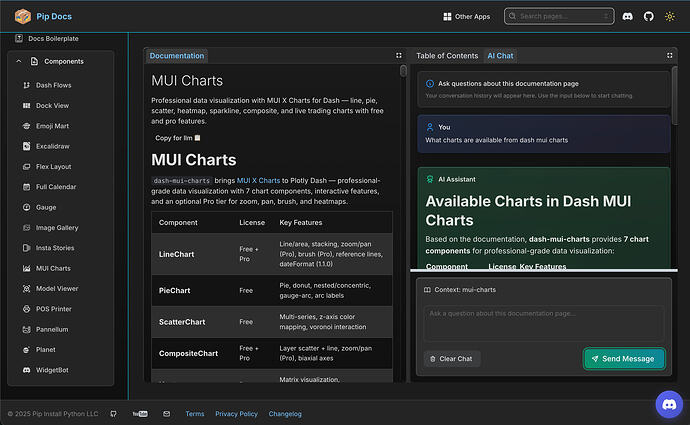The image size is (690, 425).
Task: Click the Dock View icon in sidebar
Action: pyautogui.click(x=26, y=106)
